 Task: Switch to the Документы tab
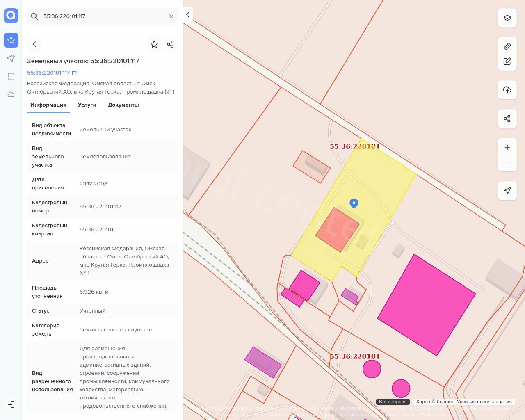pos(123,105)
